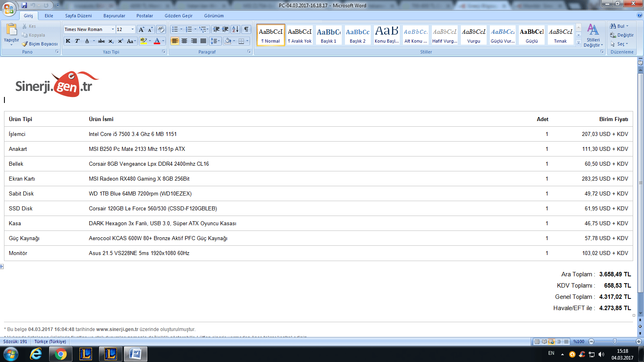Click the %100 zoom level
Viewport: 644px width, 362px height.
point(579,341)
